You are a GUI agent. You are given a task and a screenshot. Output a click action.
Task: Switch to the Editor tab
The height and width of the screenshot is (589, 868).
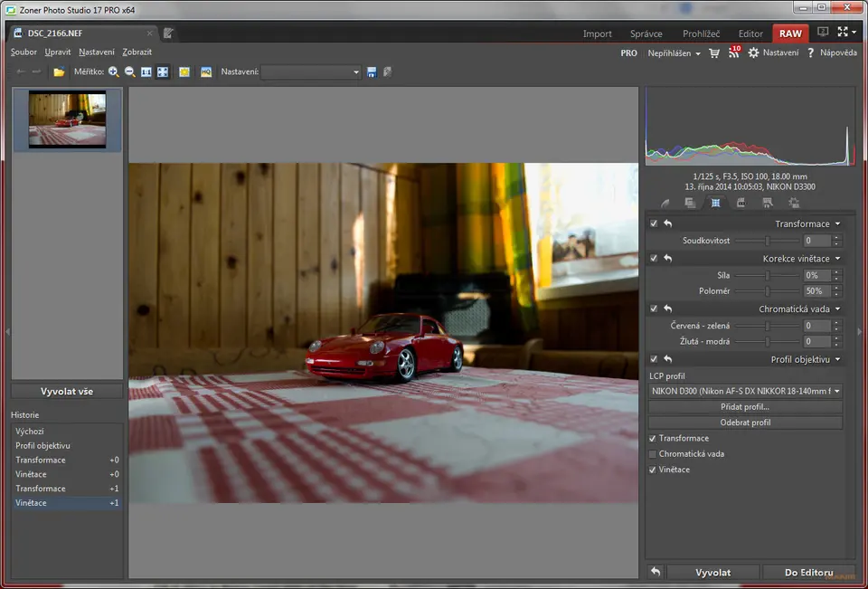click(750, 33)
